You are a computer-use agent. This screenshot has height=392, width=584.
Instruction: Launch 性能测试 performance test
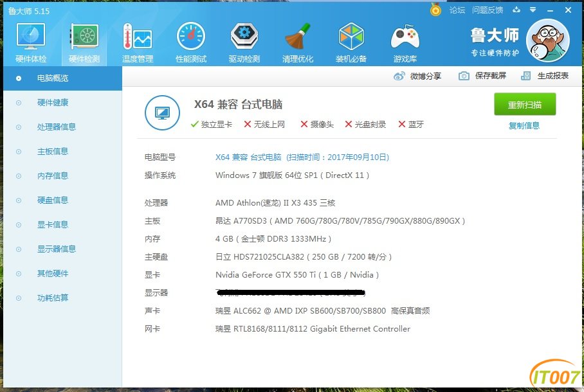(x=190, y=42)
